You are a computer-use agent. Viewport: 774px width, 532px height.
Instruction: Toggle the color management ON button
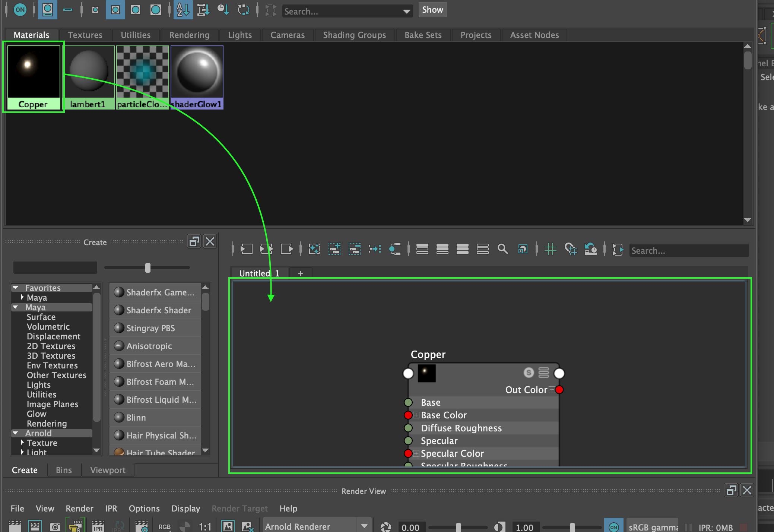(613, 527)
